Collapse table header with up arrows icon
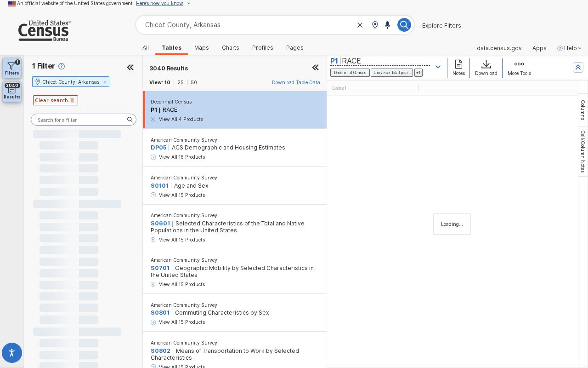This screenshot has width=588, height=368. pos(578,67)
